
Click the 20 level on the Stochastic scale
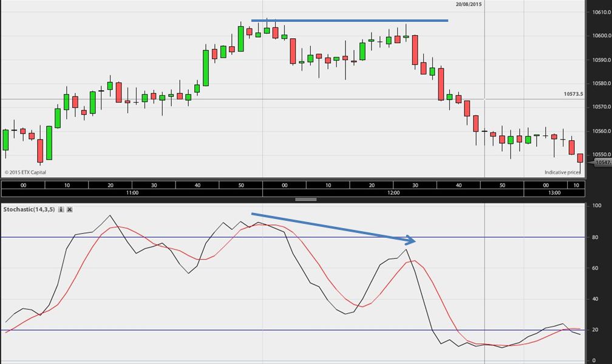tap(595, 329)
